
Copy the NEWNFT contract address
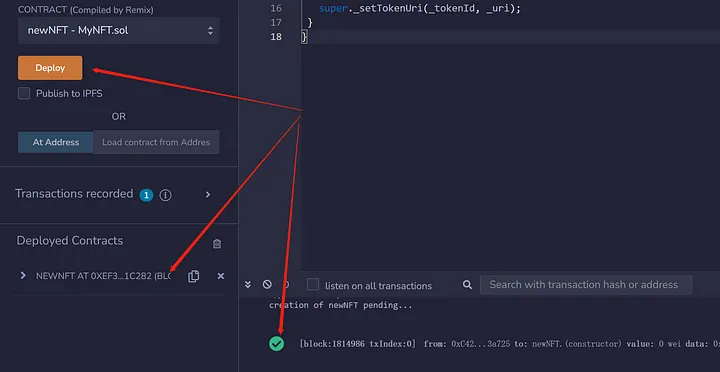point(194,276)
